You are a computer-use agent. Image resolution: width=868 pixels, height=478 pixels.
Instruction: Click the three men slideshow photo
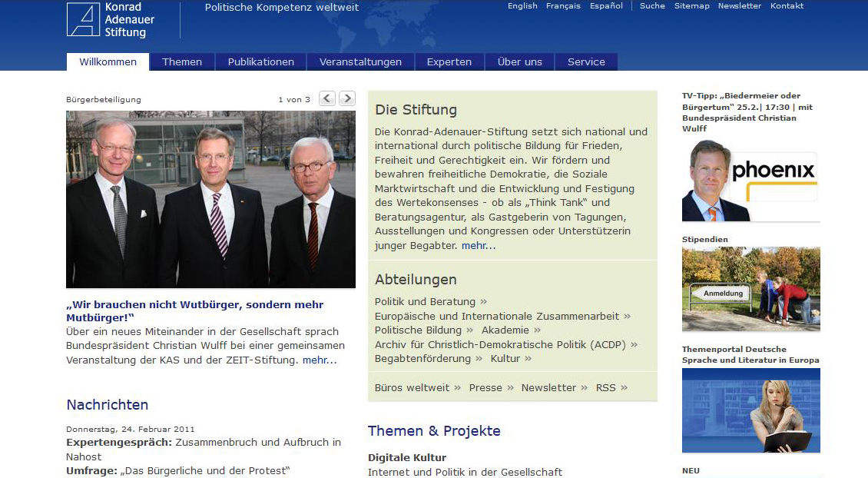pyautogui.click(x=210, y=199)
